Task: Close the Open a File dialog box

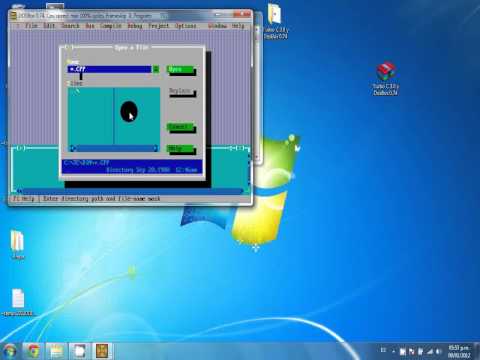Action: click(x=68, y=48)
